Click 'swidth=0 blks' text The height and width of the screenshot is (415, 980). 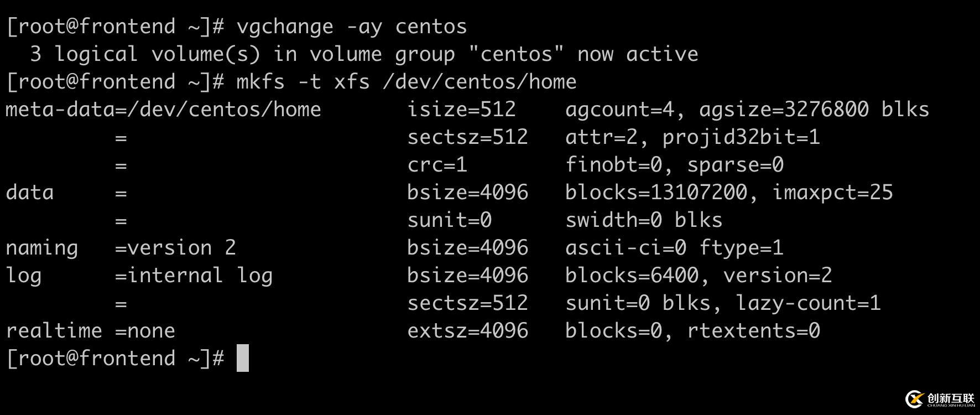click(x=644, y=220)
